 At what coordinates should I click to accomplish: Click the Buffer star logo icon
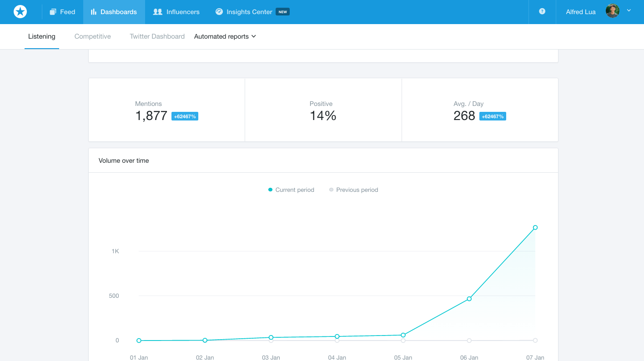20,11
